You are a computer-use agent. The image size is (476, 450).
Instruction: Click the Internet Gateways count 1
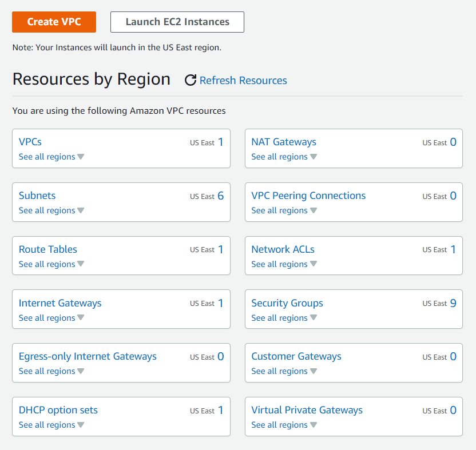[x=221, y=303]
